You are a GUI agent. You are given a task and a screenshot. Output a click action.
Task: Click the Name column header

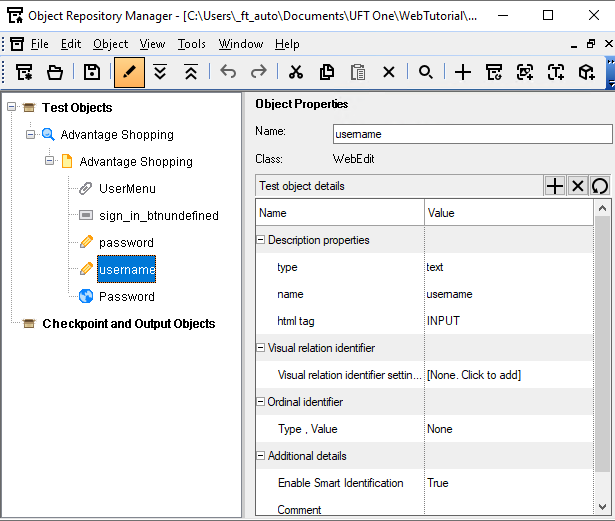point(340,213)
